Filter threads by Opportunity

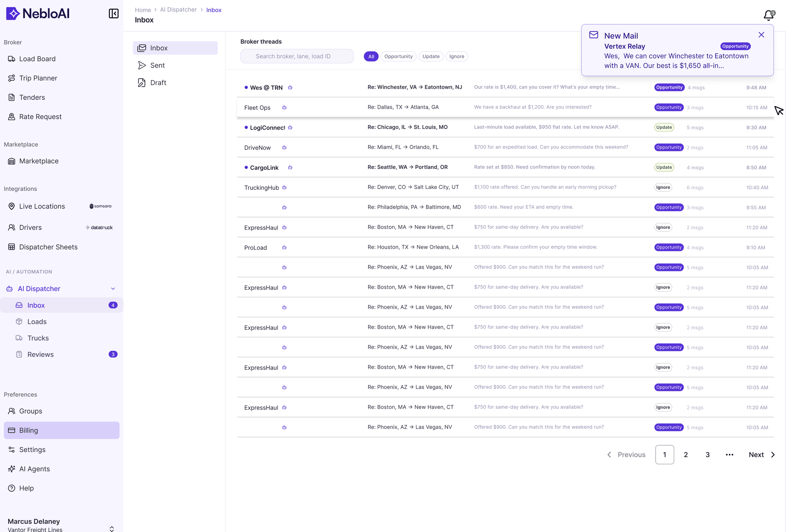pyautogui.click(x=398, y=56)
